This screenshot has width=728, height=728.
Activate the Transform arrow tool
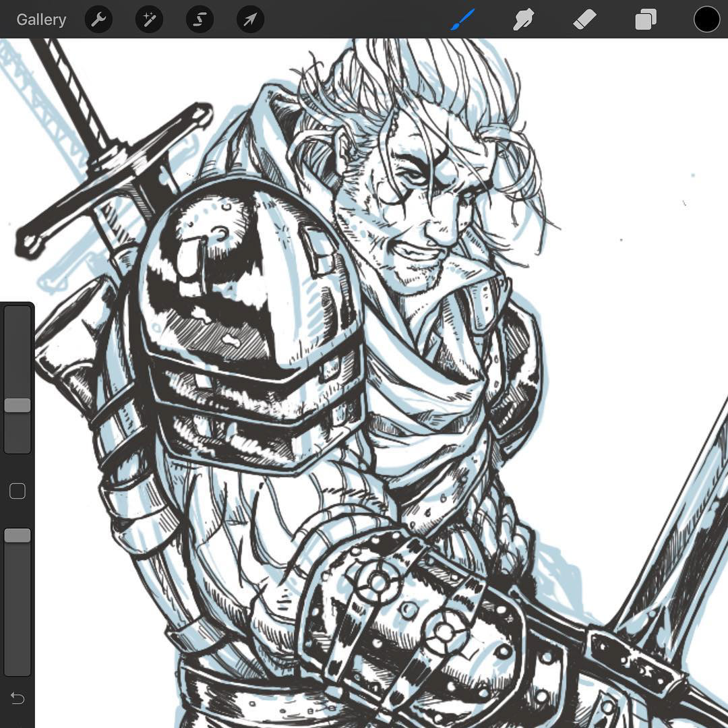(x=250, y=20)
